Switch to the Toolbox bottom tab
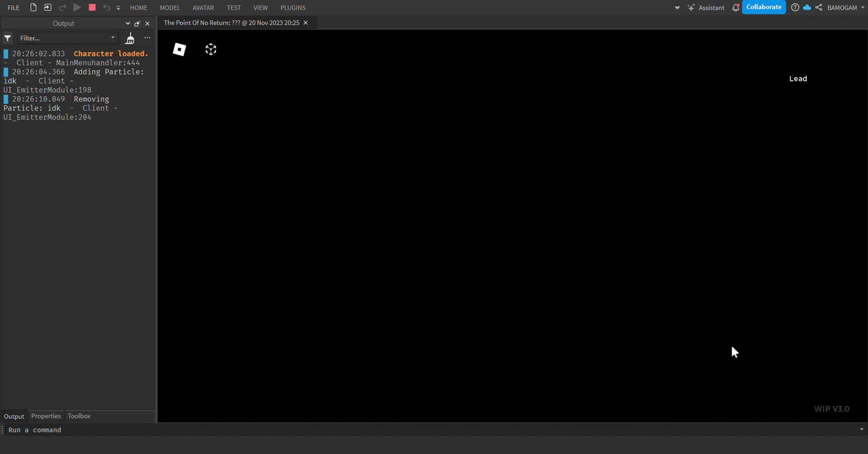 pos(79,416)
